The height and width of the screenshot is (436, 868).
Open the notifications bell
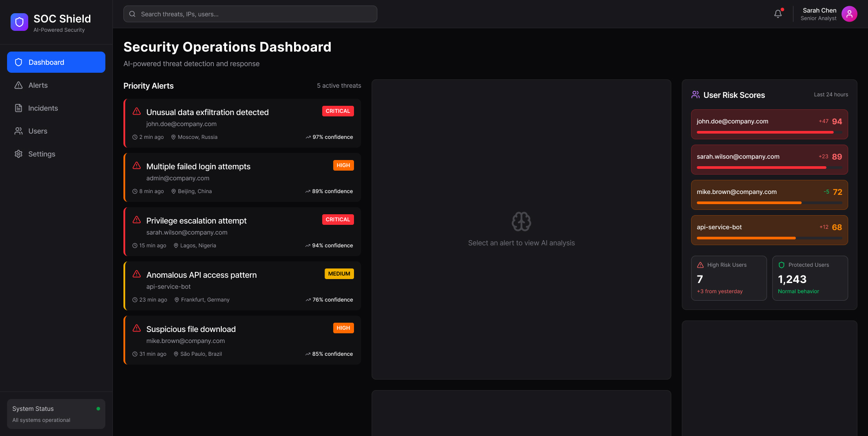pos(778,14)
